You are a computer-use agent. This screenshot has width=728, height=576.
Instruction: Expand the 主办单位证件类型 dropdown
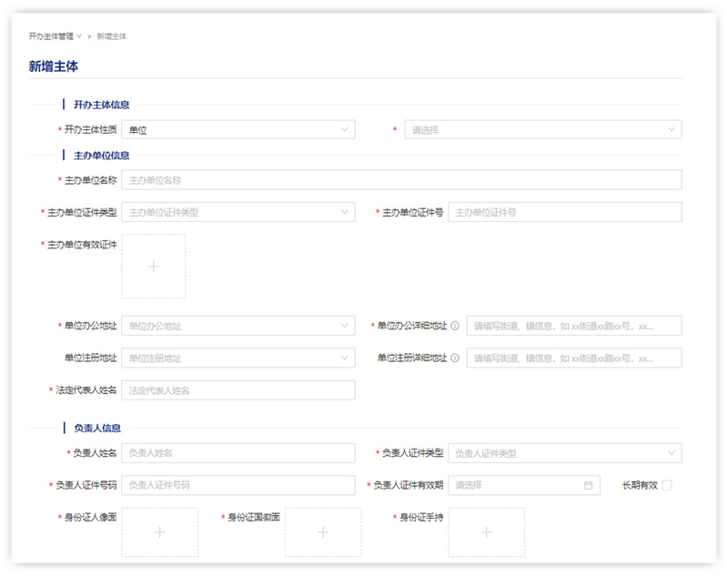[x=238, y=212]
